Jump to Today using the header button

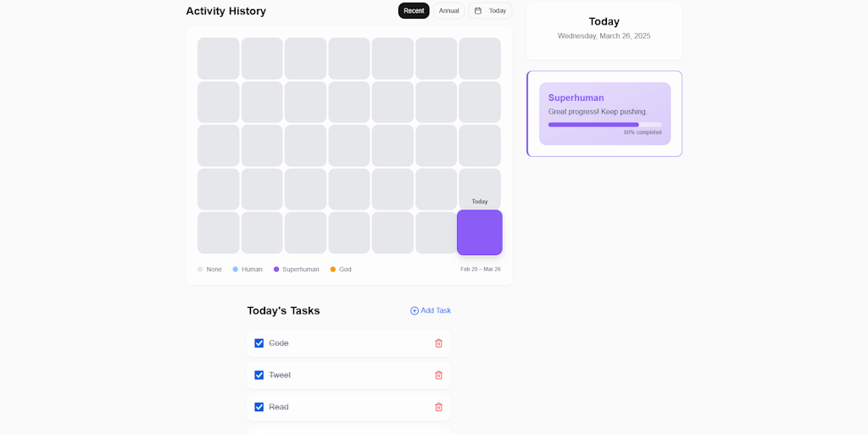491,10
